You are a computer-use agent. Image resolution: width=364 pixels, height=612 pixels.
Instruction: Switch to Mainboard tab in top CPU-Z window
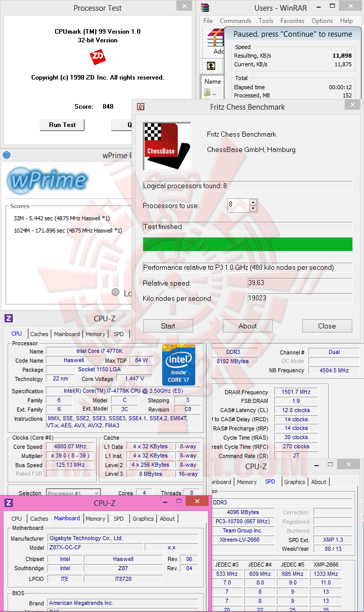67,334
